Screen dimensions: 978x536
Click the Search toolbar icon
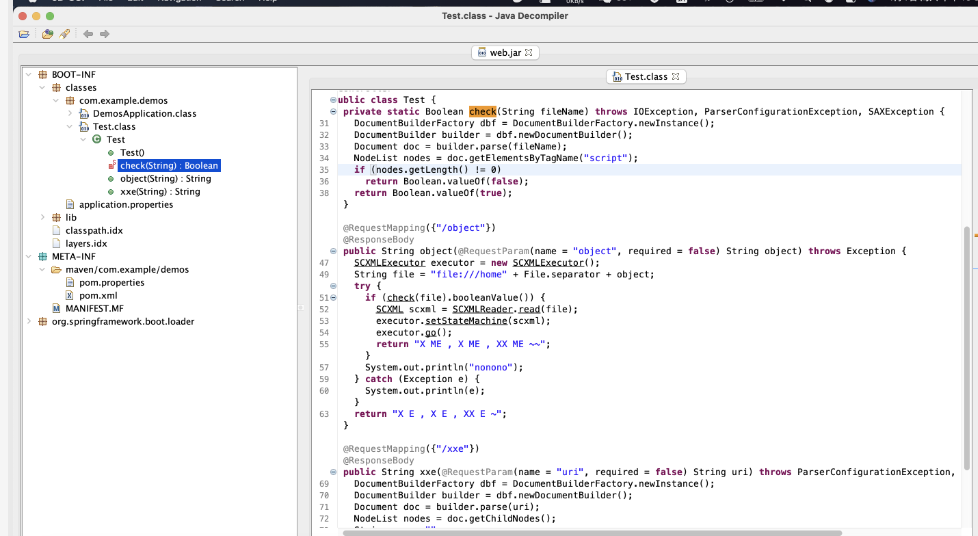tap(64, 34)
